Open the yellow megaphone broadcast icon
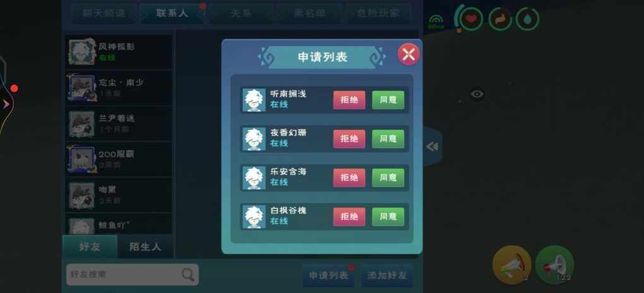 [512, 265]
